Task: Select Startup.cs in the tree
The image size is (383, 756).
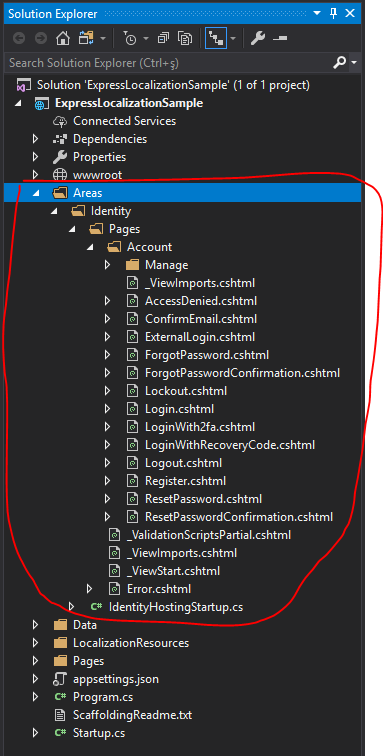Action: (99, 733)
